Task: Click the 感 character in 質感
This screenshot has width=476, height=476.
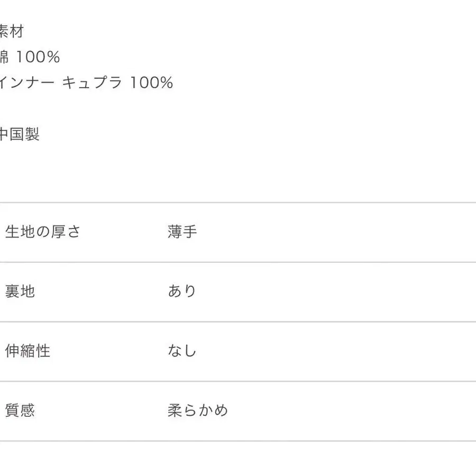Action: (x=28, y=410)
